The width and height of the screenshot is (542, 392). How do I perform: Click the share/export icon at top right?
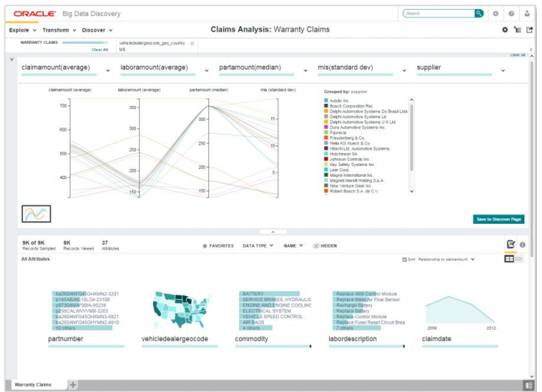[529, 29]
